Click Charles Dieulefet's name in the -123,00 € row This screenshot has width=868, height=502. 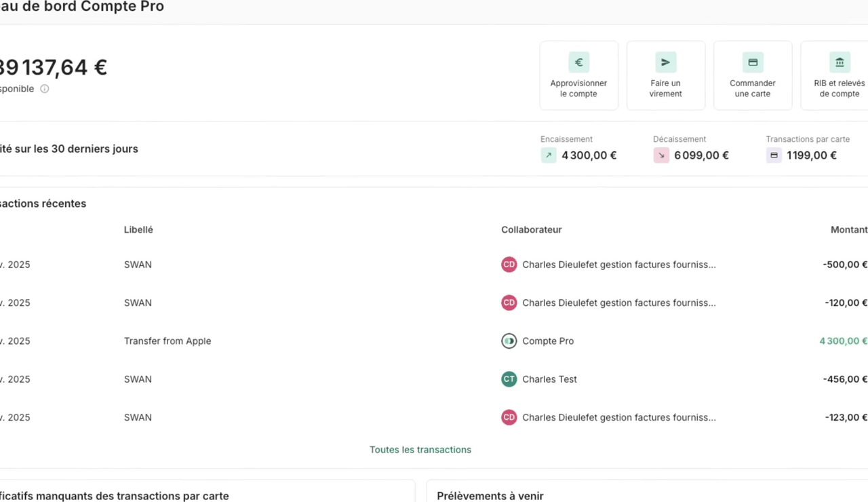click(619, 417)
